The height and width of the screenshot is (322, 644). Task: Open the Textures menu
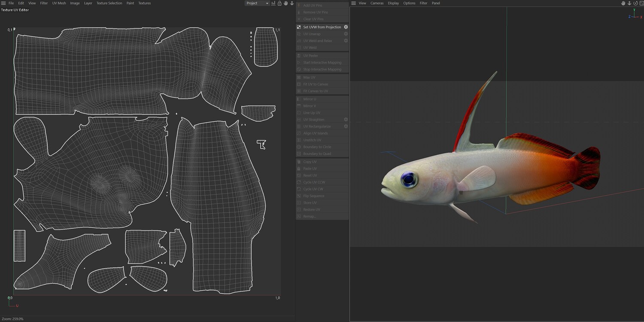[x=144, y=3]
